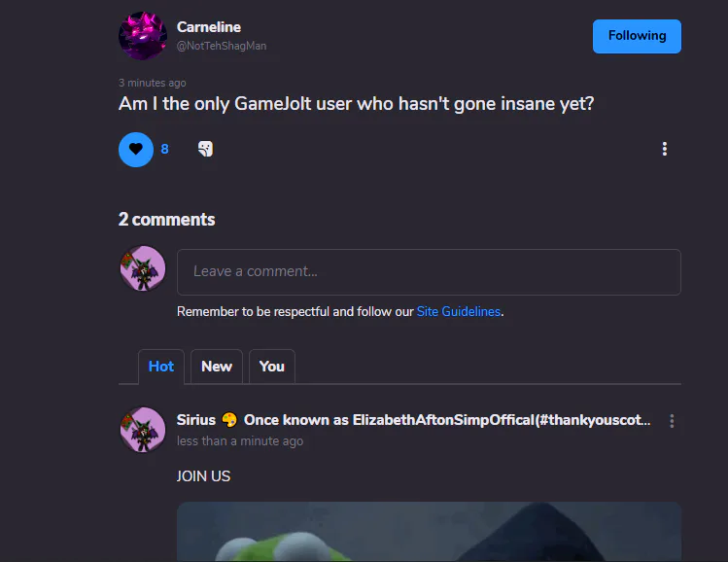Click in the Leave a comment field
This screenshot has width=728, height=562.
point(429,272)
